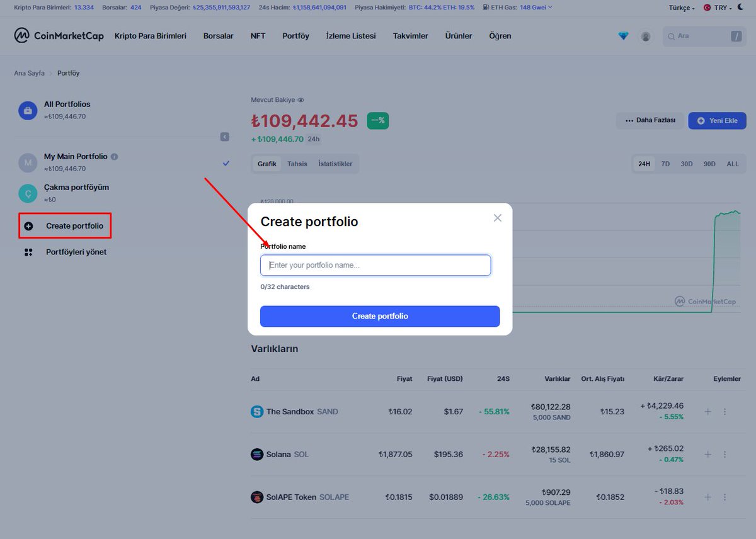Click the Borsalar 424 count link
Screen dimensions: 756x539
click(x=135, y=8)
